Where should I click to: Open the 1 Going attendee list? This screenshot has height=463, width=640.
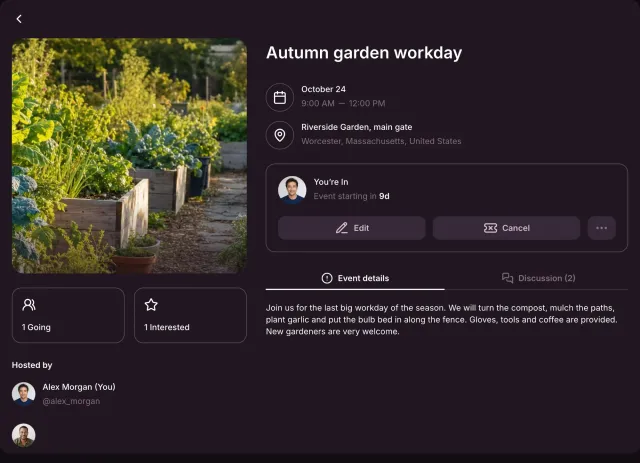click(68, 315)
